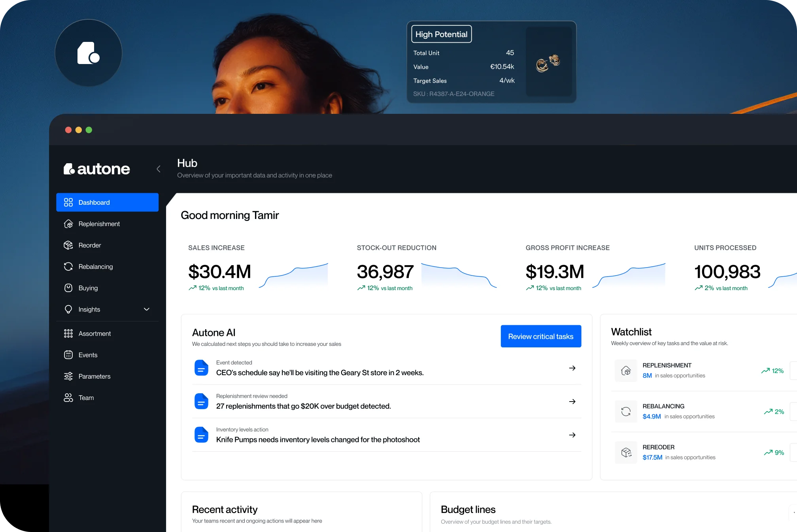This screenshot has width=797, height=532.
Task: Click the Assortment grid icon
Action: [x=68, y=334]
